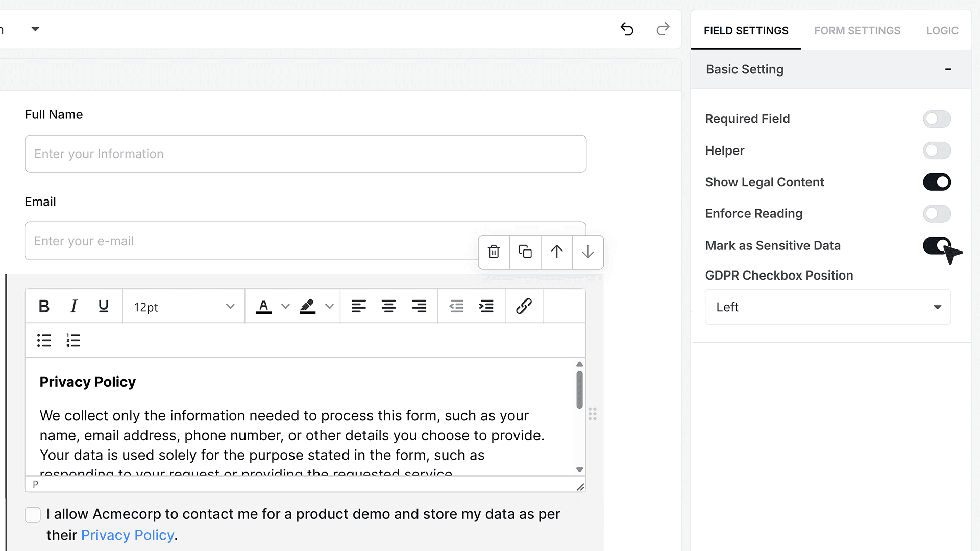
Task: Start a bulleted list
Action: [44, 340]
